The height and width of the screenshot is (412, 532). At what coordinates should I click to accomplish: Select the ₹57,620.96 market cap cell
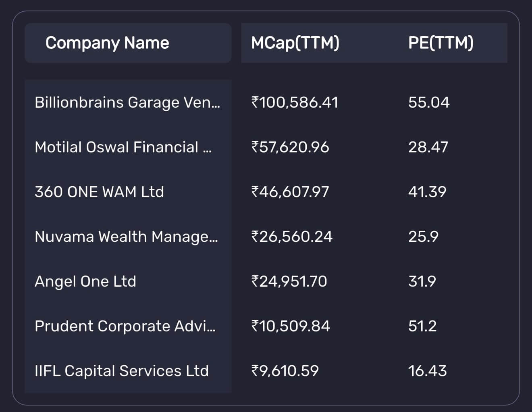(290, 147)
